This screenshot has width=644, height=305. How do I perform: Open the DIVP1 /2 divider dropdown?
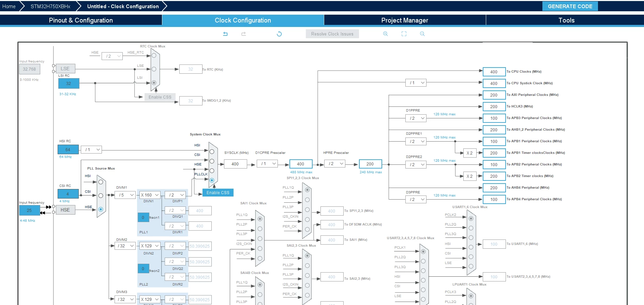(x=175, y=195)
